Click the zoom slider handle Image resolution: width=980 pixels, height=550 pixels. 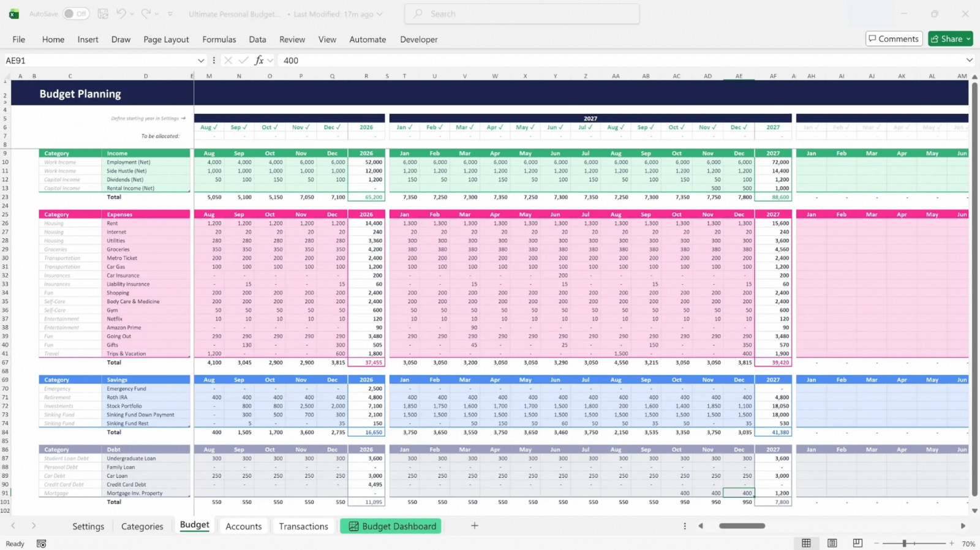[904, 543]
